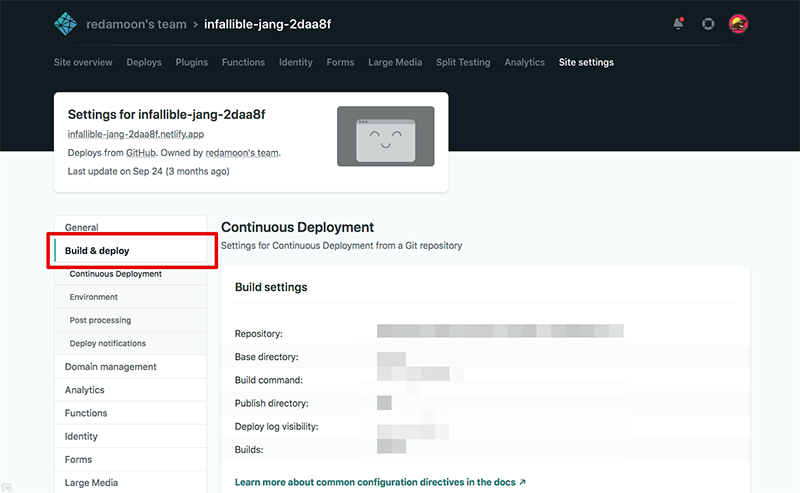Open the Large Media tab in top navigation
Viewport: 800px width, 493px height.
click(x=395, y=62)
